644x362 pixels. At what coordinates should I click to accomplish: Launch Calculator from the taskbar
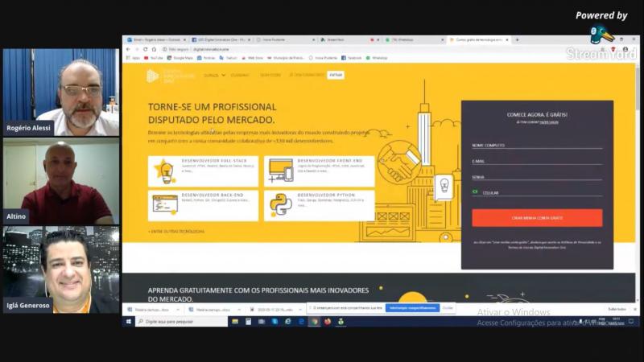248,321
